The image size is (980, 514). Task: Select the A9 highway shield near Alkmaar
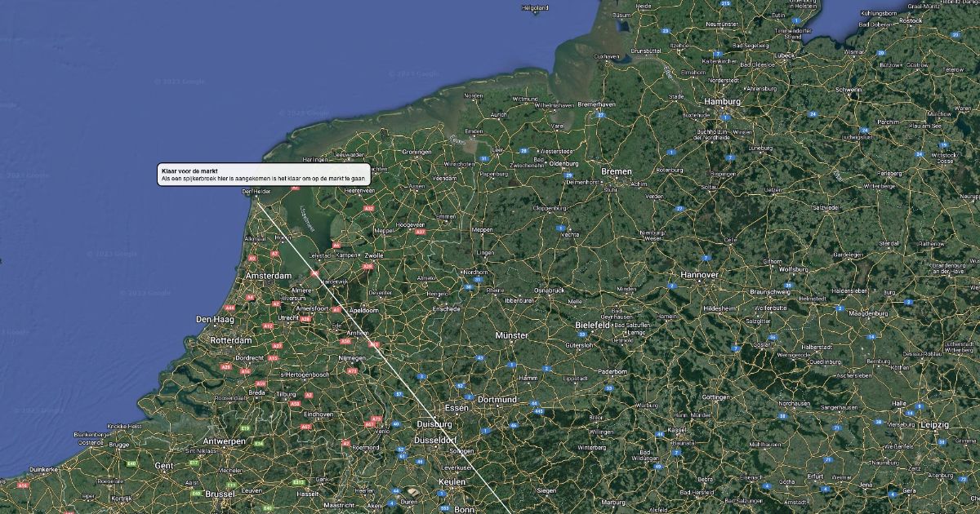pos(252,259)
